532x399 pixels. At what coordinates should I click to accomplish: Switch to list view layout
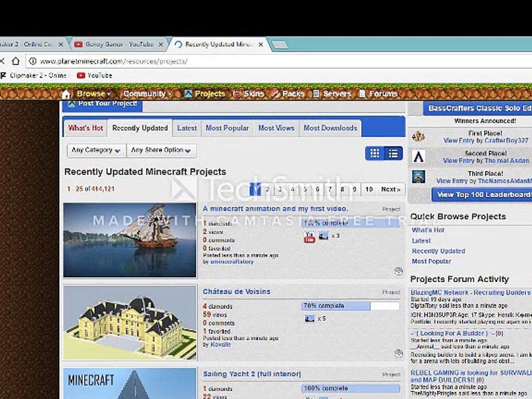(393, 154)
